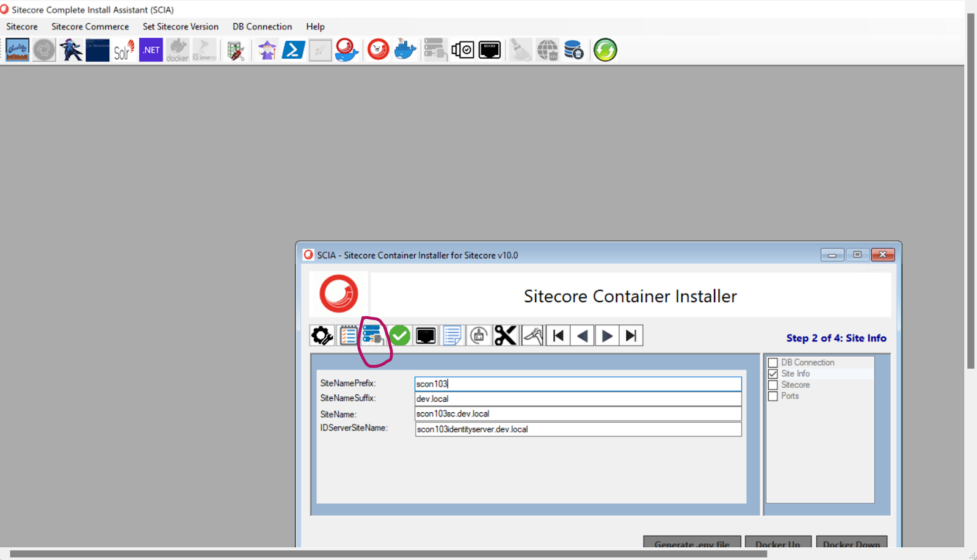Click the globe with trash can icon
Image resolution: width=977 pixels, height=560 pixels.
(x=548, y=50)
